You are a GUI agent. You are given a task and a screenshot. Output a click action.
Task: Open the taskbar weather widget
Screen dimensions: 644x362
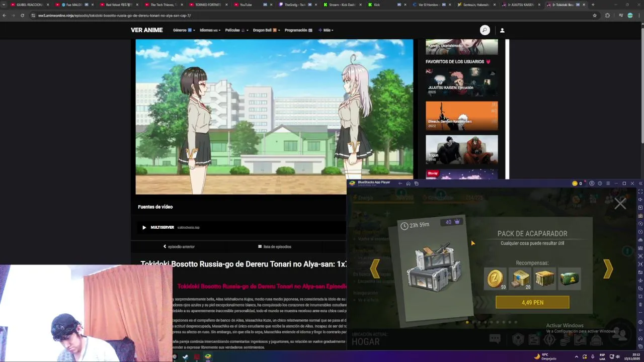point(545,357)
